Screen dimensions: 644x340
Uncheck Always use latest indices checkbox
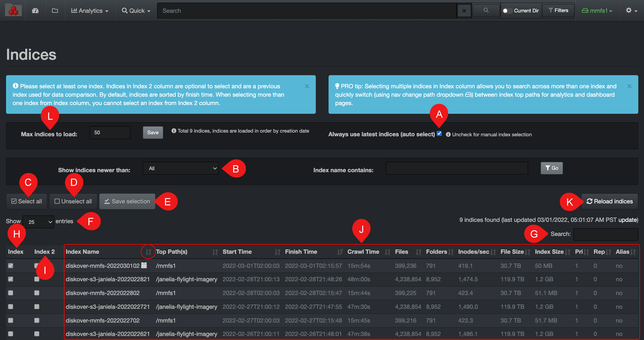point(439,134)
